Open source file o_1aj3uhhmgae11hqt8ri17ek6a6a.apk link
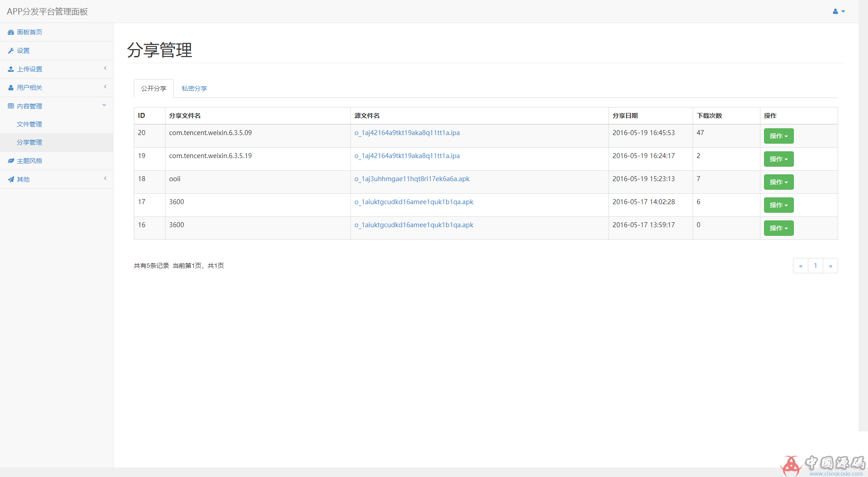 pos(412,179)
